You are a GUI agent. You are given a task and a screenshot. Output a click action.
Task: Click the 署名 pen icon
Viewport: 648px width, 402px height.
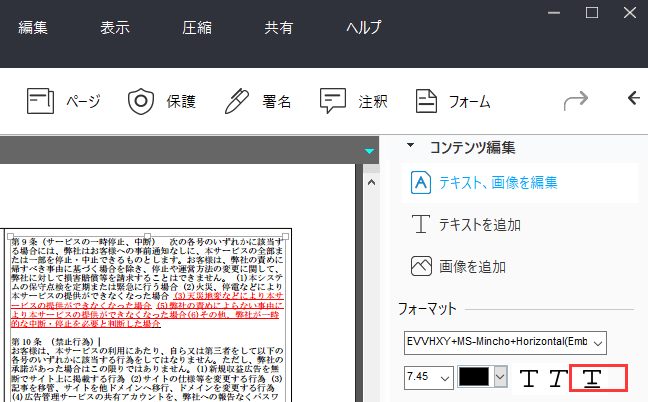coord(237,101)
